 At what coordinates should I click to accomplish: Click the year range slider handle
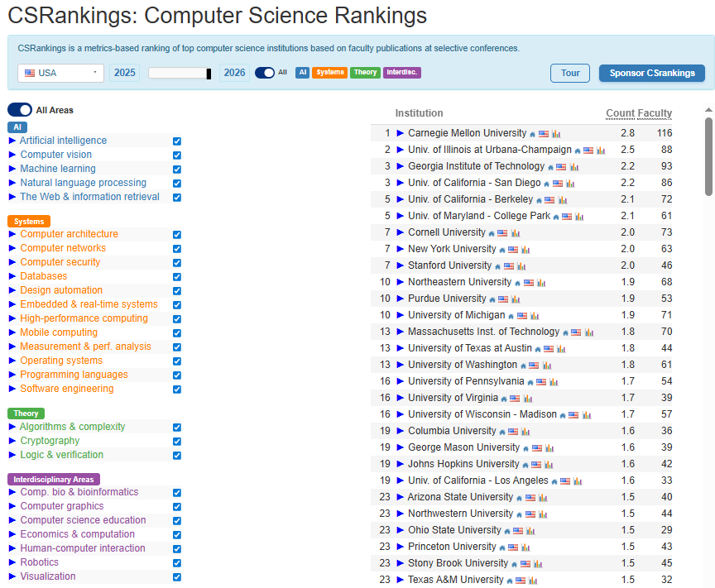[209, 74]
